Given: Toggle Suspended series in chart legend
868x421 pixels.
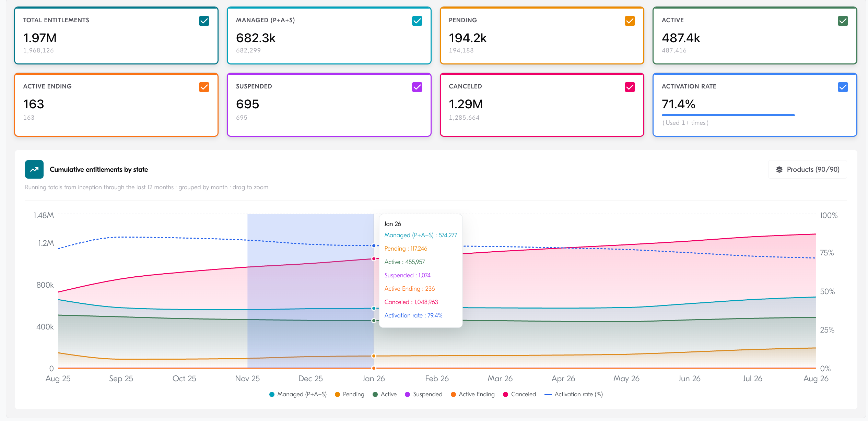Looking at the screenshot, I should click(x=424, y=394).
